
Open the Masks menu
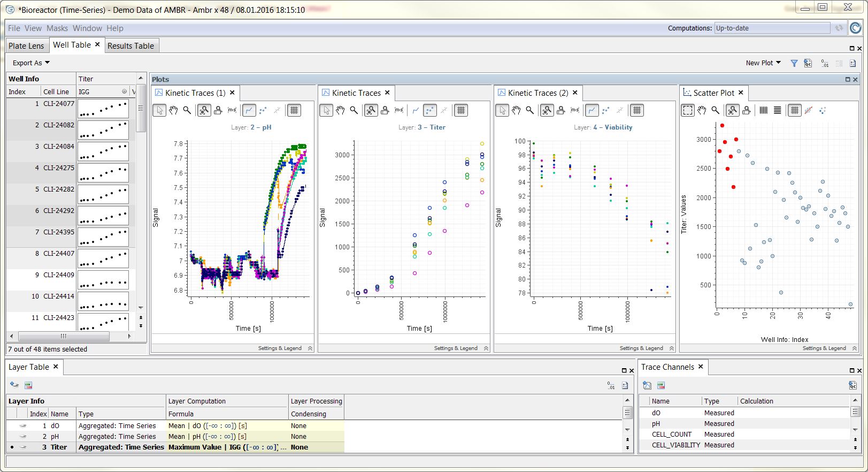(57, 28)
